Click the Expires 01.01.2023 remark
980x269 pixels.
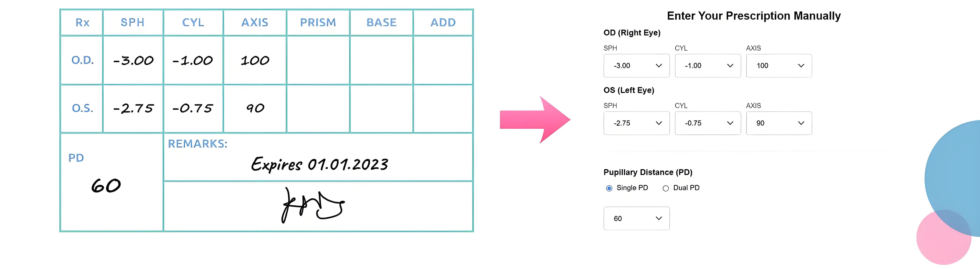(x=320, y=165)
